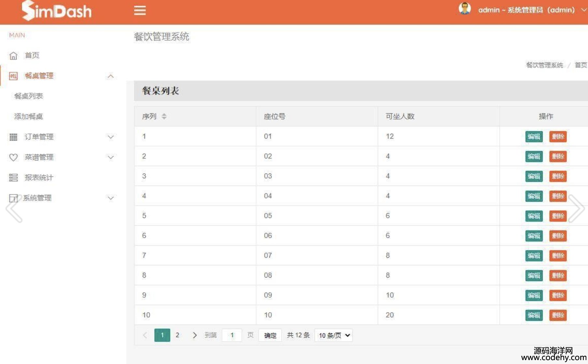Open the 餐桌列表 submenu item
Viewport: 588px width, 364px height.
click(29, 96)
